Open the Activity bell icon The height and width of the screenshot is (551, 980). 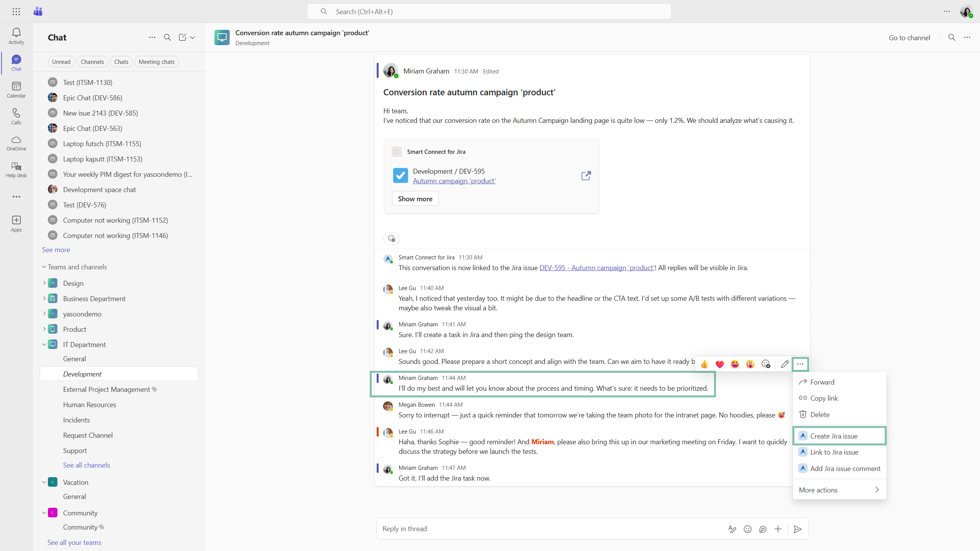click(16, 36)
